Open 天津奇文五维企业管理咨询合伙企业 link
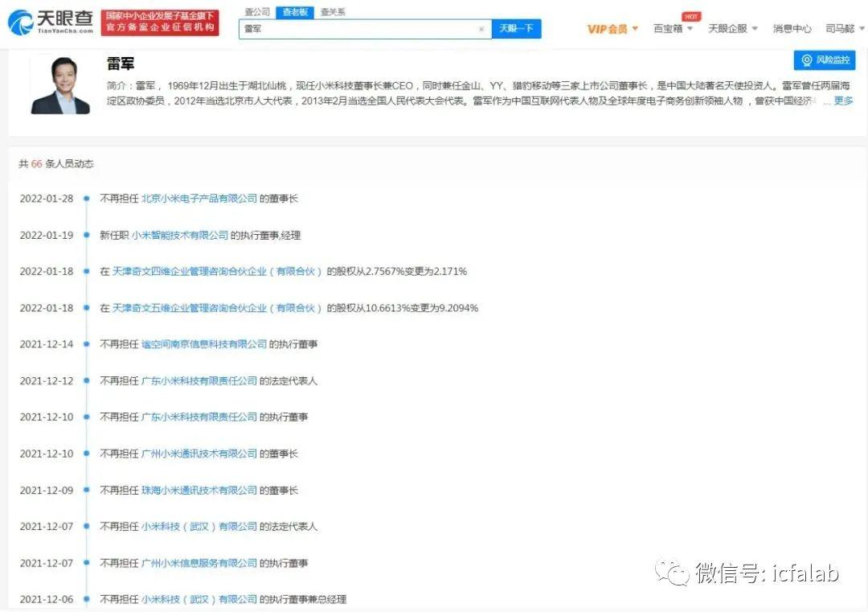The image size is (868, 612). tap(216, 308)
